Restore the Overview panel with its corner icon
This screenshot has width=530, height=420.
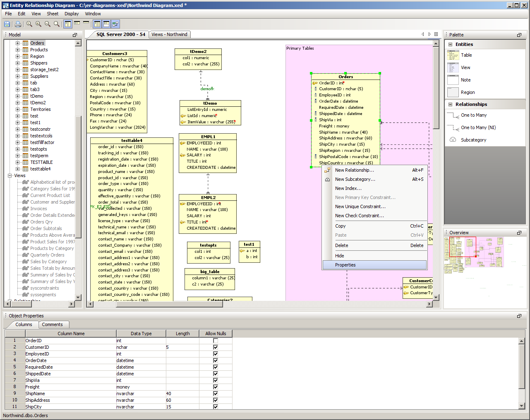point(519,233)
